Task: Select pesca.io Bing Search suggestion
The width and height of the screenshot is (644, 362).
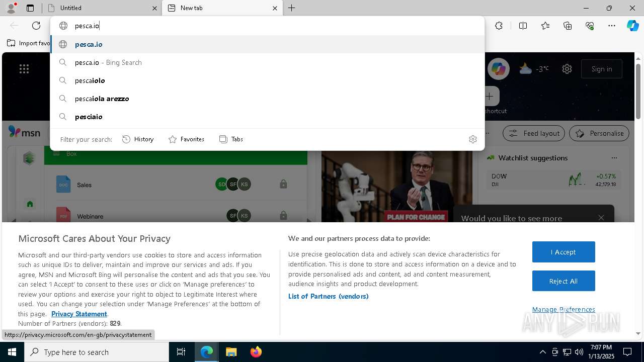Action: pyautogui.click(x=267, y=62)
